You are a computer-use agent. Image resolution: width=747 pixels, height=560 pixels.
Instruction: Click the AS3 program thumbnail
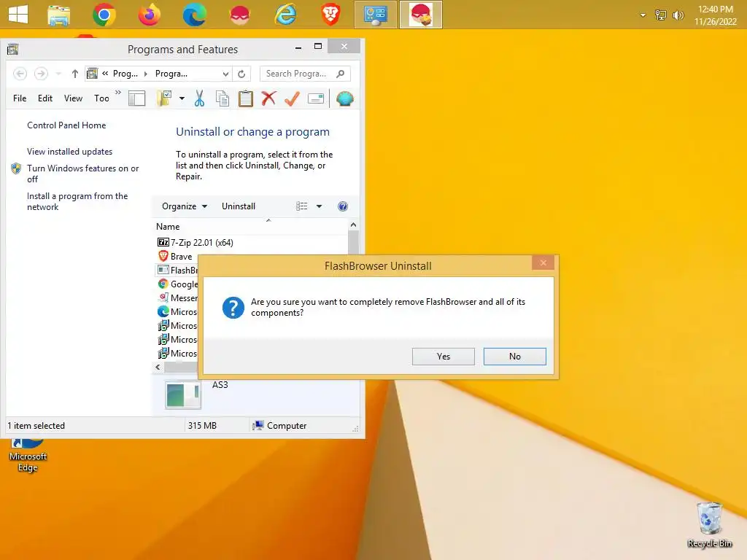183,394
